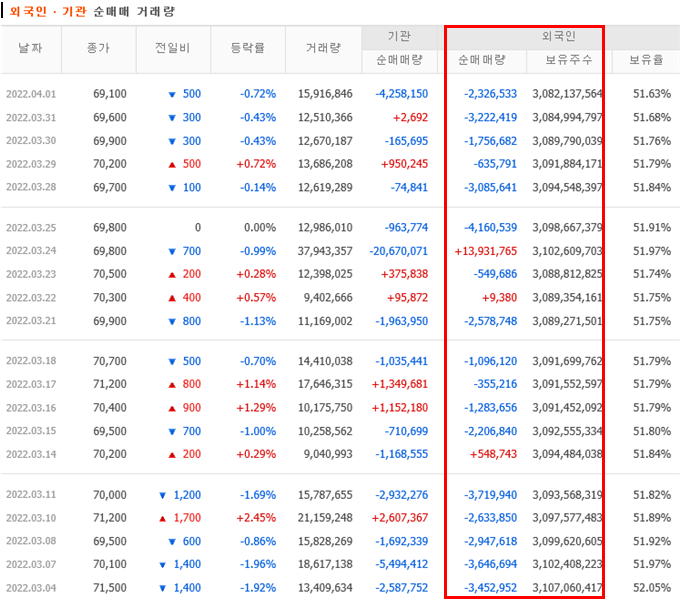Click the 전일비 column header
690x610 pixels.
(173, 48)
